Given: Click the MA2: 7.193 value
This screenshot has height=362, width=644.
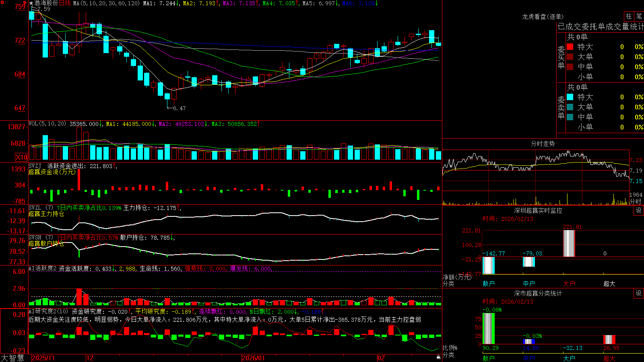Looking at the screenshot, I should 201,3.
